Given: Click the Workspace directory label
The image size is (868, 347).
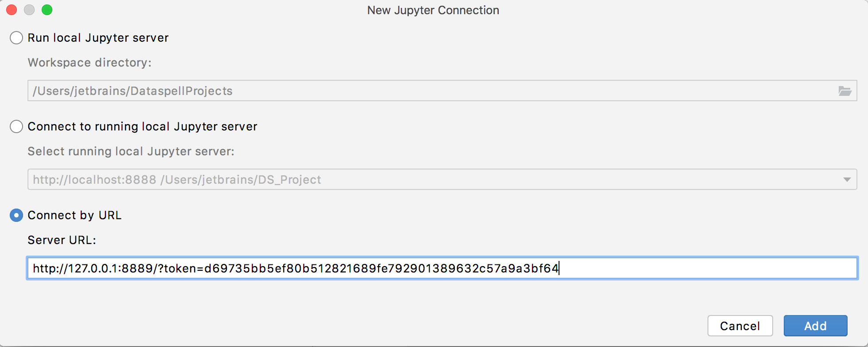Looking at the screenshot, I should [90, 63].
